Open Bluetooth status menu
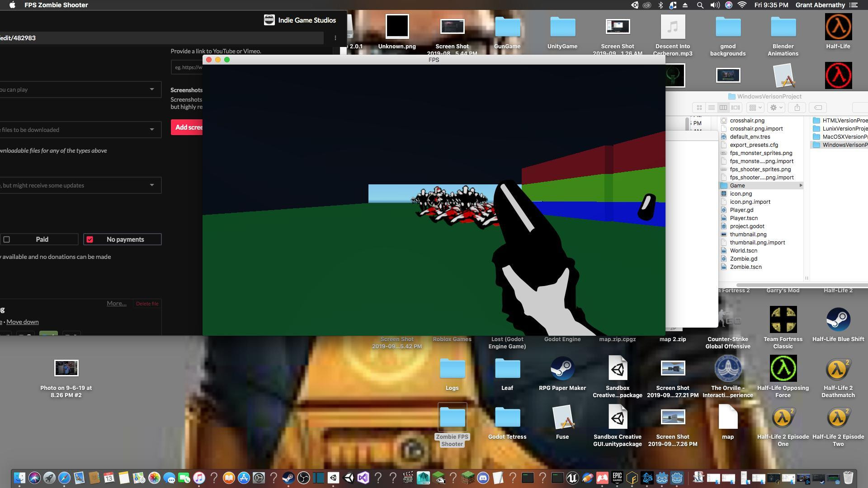Viewport: 868px width, 488px height. pos(660,5)
